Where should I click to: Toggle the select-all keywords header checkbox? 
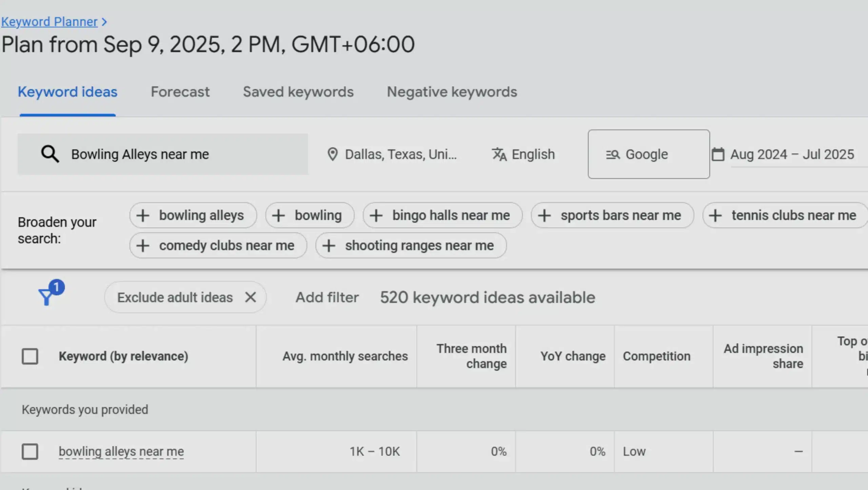pos(30,356)
